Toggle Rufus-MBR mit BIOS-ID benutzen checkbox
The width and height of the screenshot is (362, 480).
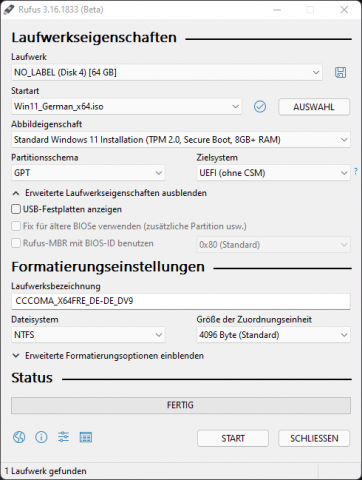16,243
